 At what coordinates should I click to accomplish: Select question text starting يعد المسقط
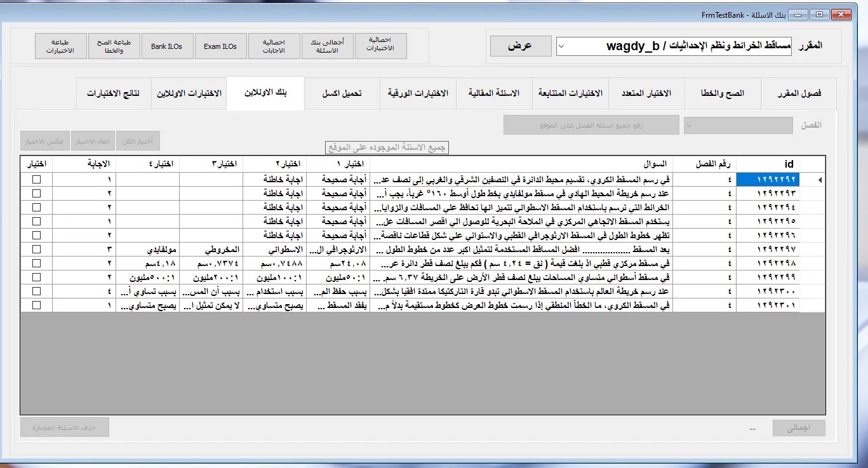[521, 250]
